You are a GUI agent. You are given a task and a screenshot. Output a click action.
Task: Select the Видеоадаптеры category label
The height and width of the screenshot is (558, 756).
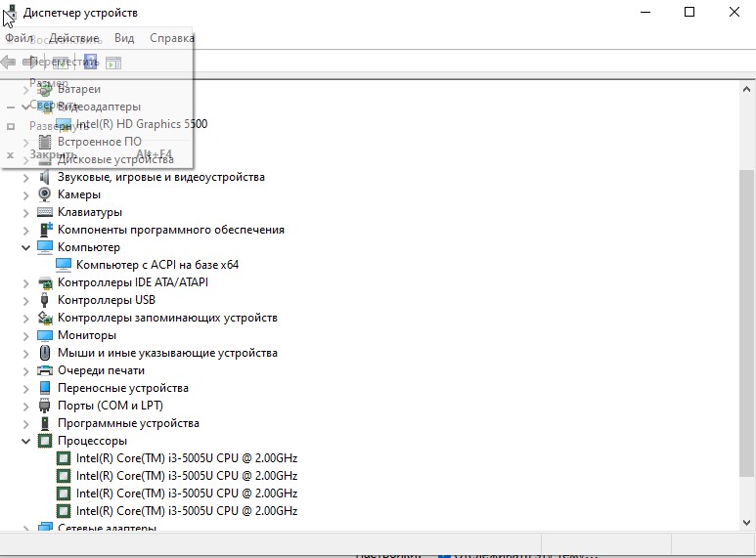pos(100,107)
